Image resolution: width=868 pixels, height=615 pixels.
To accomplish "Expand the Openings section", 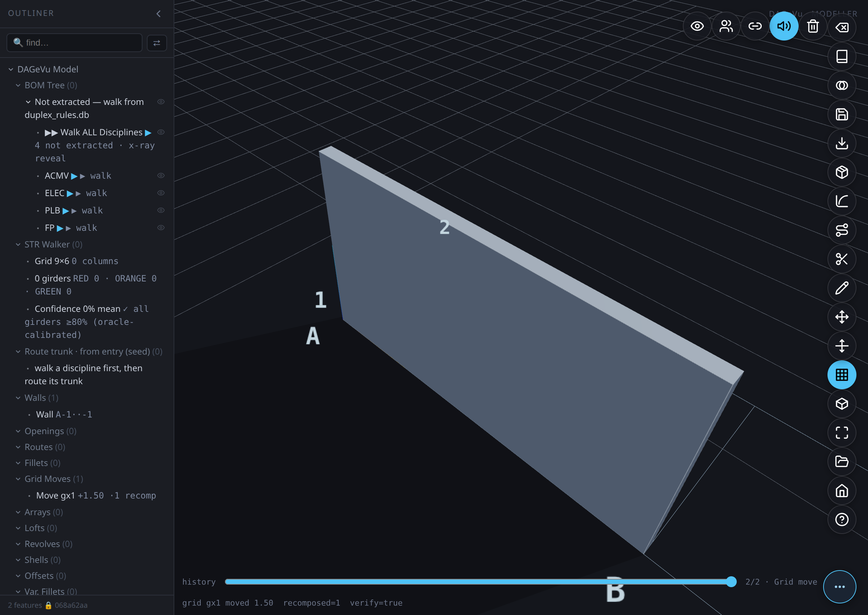I will click(x=18, y=431).
